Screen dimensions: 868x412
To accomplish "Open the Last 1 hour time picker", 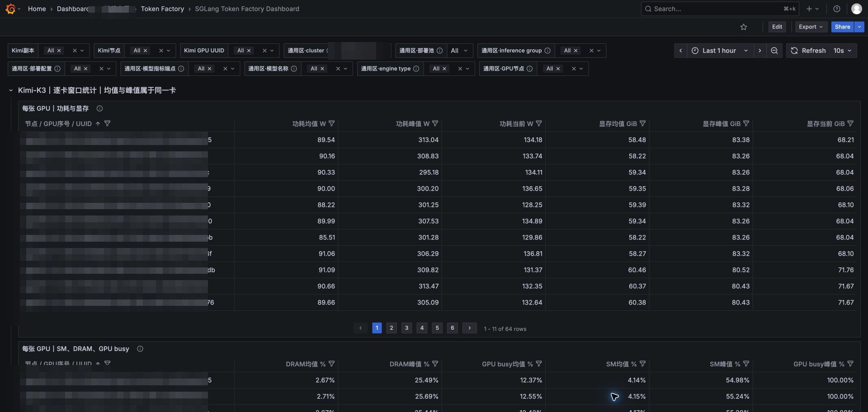I will (720, 51).
